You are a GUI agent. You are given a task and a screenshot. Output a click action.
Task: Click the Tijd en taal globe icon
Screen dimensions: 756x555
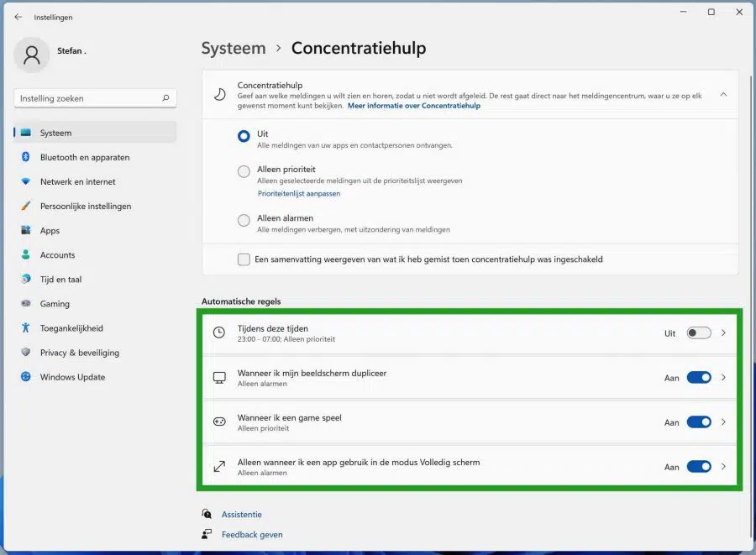[25, 279]
